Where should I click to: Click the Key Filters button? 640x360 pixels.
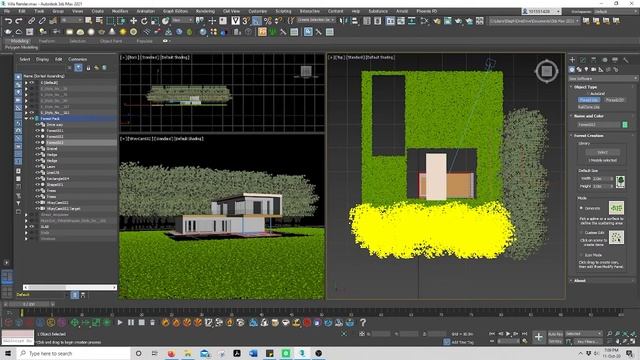[588, 341]
